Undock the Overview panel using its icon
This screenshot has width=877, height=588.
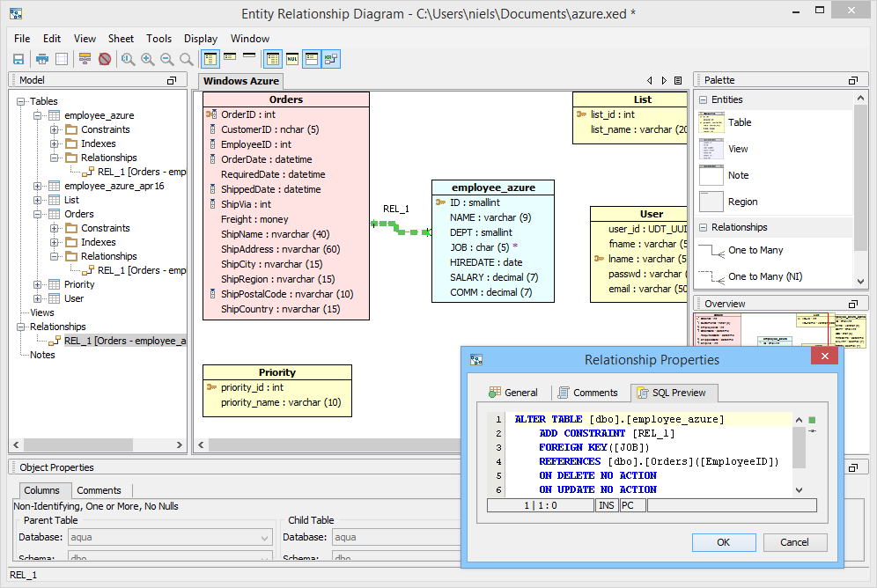coord(853,304)
